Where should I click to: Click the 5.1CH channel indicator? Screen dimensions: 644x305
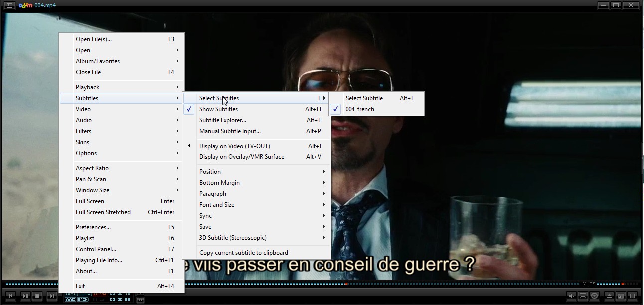pos(83,300)
